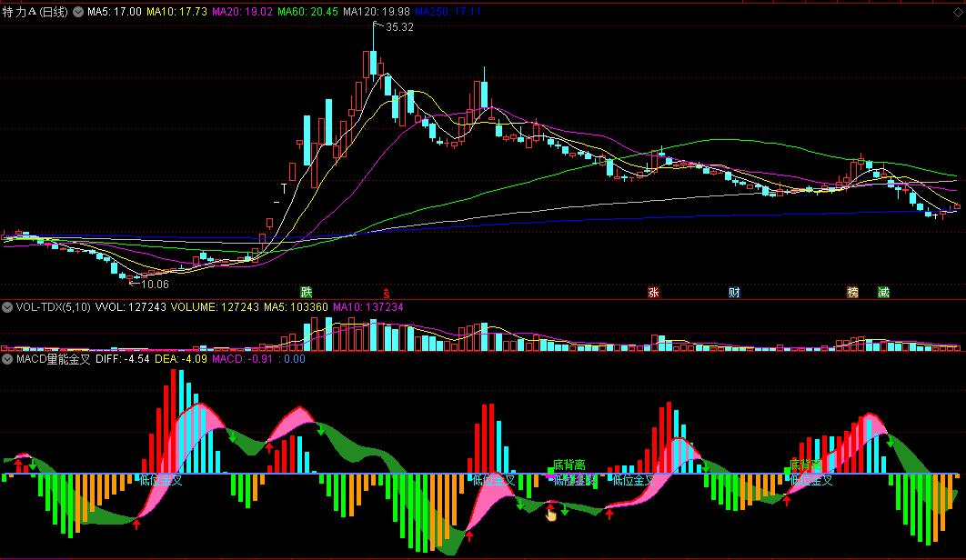Click the DIFF: -4.54 value
The height and width of the screenshot is (560, 966).
123,358
